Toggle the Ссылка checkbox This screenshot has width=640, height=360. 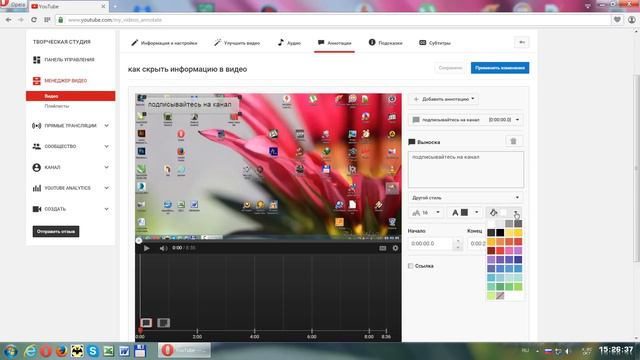click(411, 266)
